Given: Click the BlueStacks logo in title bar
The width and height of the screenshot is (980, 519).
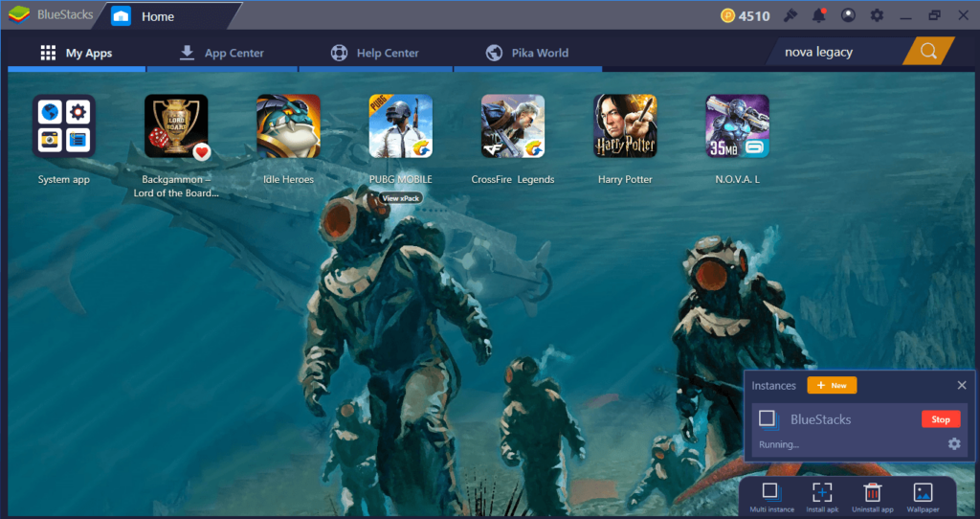Looking at the screenshot, I should coord(19,15).
